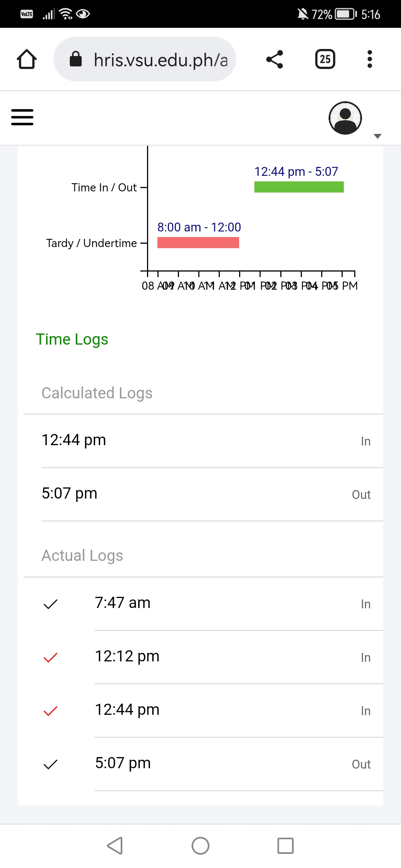The width and height of the screenshot is (401, 868).
Task: Toggle the red checkmark beside 12:44 pm actual log
Action: (50, 711)
